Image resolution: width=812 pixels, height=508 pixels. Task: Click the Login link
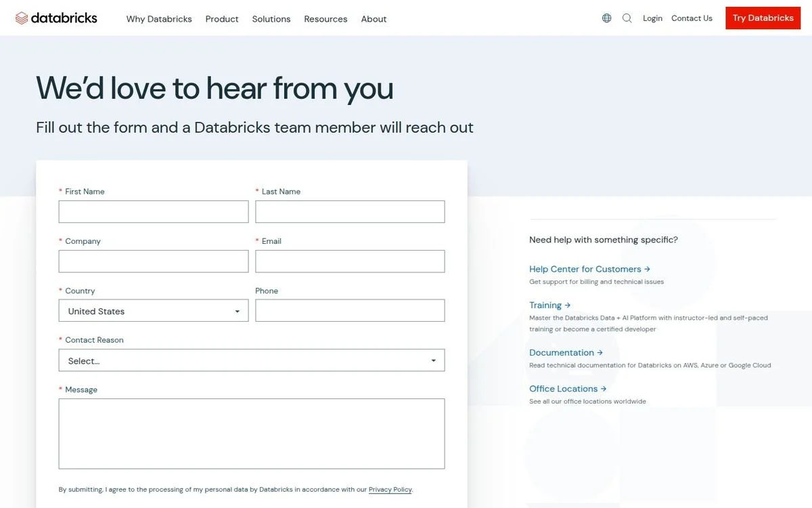pos(652,18)
